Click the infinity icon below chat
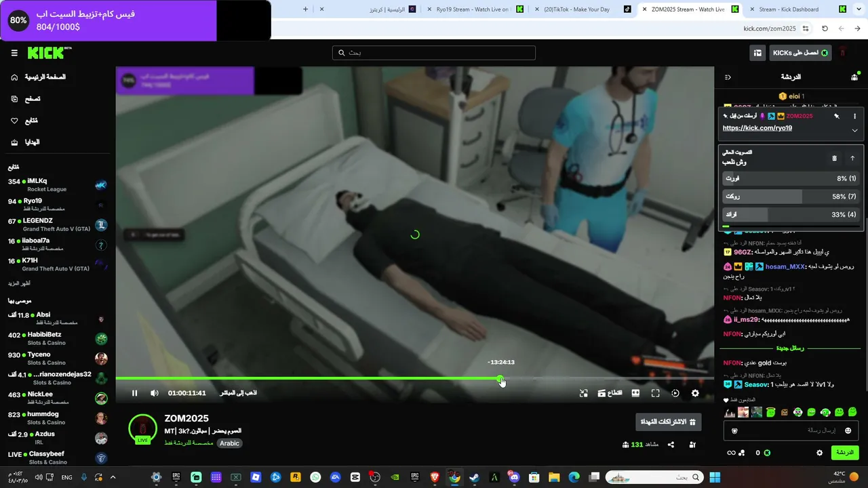The height and width of the screenshot is (488, 868). [x=731, y=453]
